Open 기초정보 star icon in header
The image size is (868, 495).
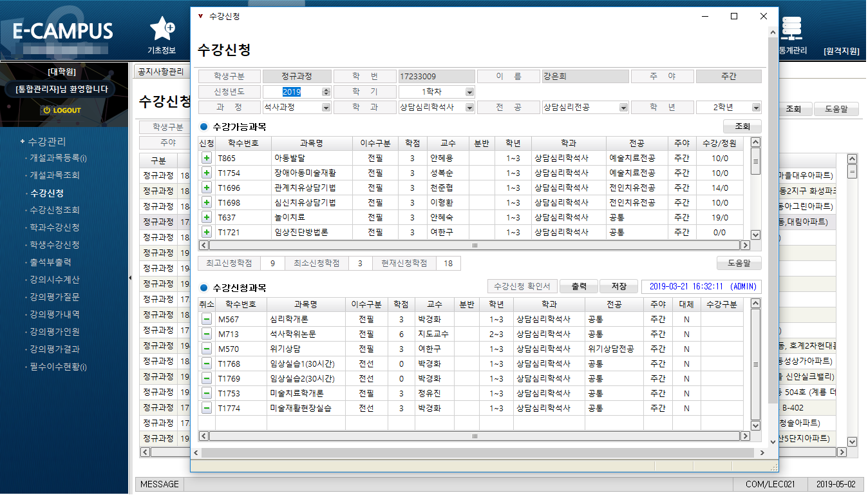tap(162, 28)
